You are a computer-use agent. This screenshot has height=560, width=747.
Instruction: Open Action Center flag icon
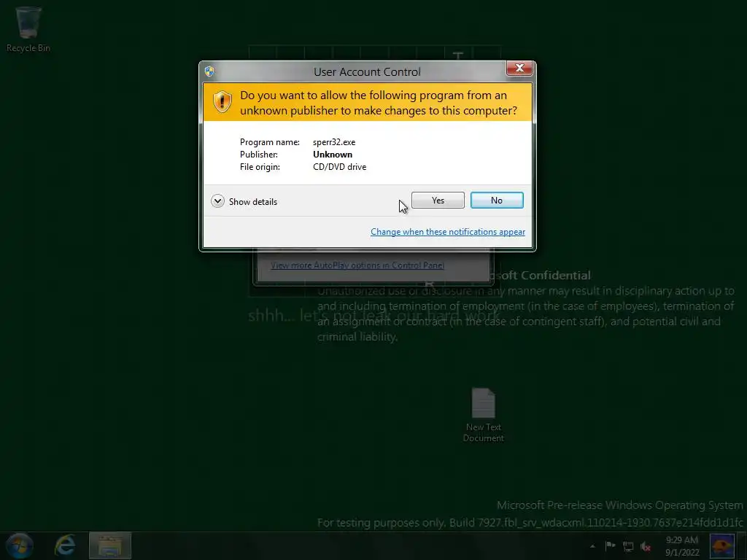(611, 545)
